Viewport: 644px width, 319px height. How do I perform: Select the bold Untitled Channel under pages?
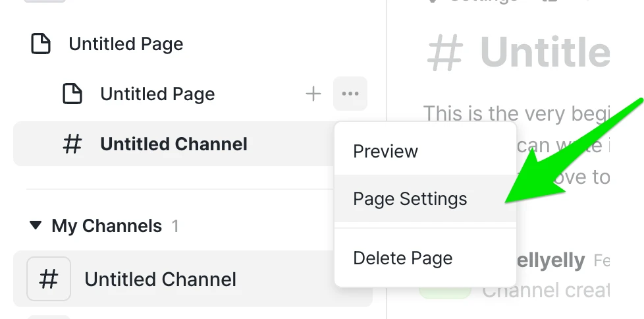(174, 144)
